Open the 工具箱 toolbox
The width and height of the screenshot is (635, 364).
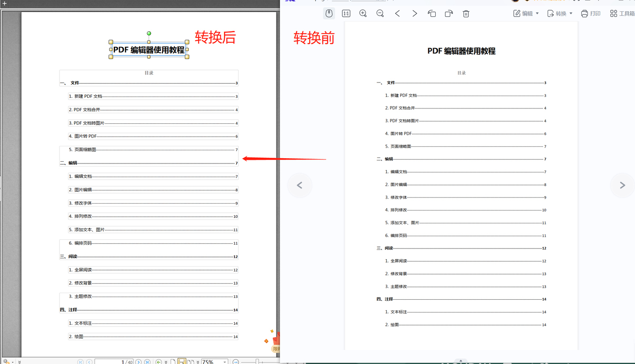click(x=622, y=14)
